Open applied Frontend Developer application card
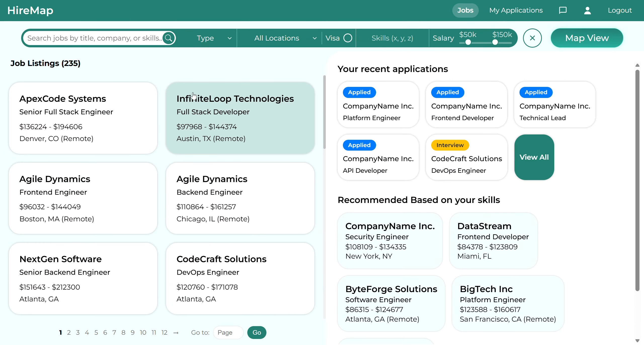644x345 pixels. tap(466, 105)
